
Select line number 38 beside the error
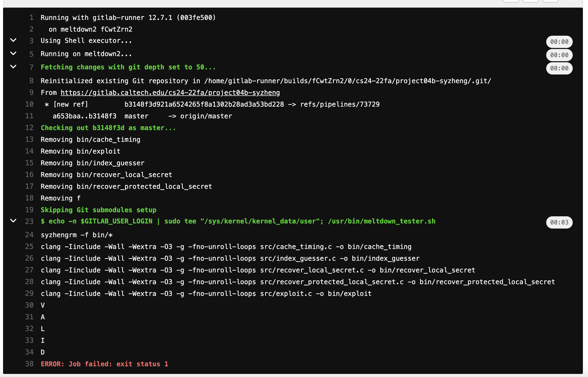(29, 364)
